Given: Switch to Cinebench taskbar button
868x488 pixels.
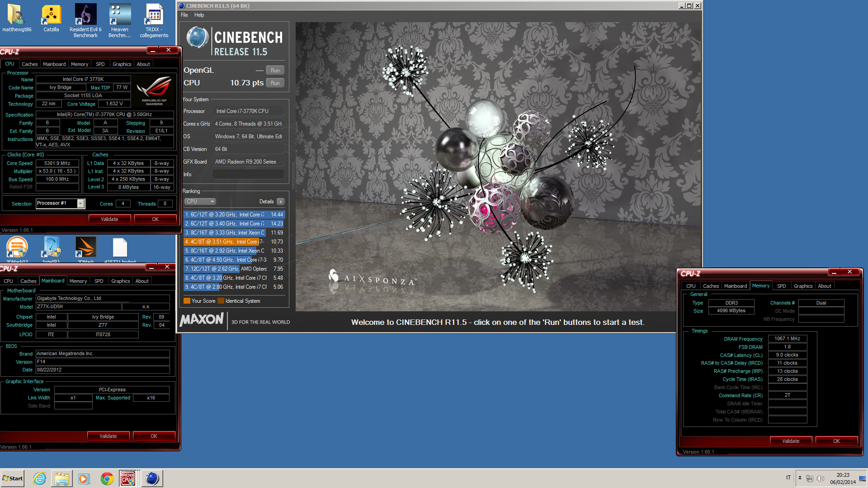Looking at the screenshot, I should (x=152, y=479).
